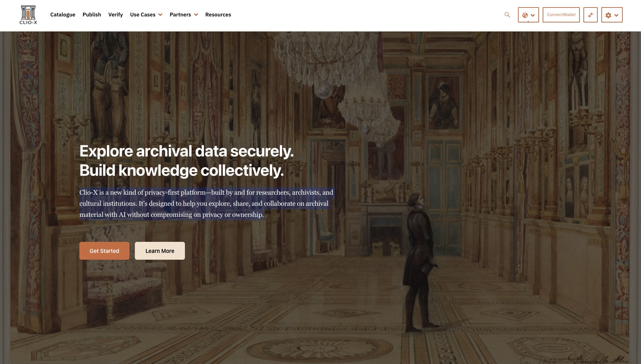The image size is (641, 364).
Task: Expand the Use Cases chevron arrow
Action: pyautogui.click(x=160, y=15)
